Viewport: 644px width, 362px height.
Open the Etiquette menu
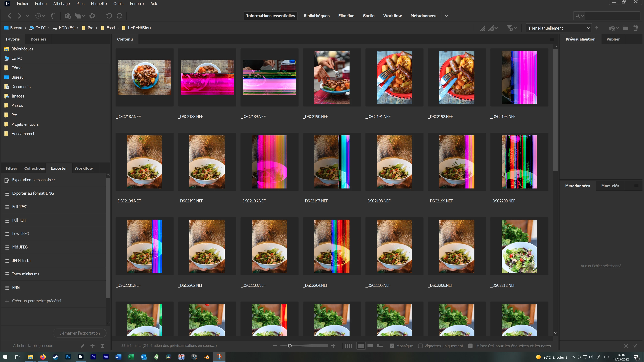[x=99, y=4]
